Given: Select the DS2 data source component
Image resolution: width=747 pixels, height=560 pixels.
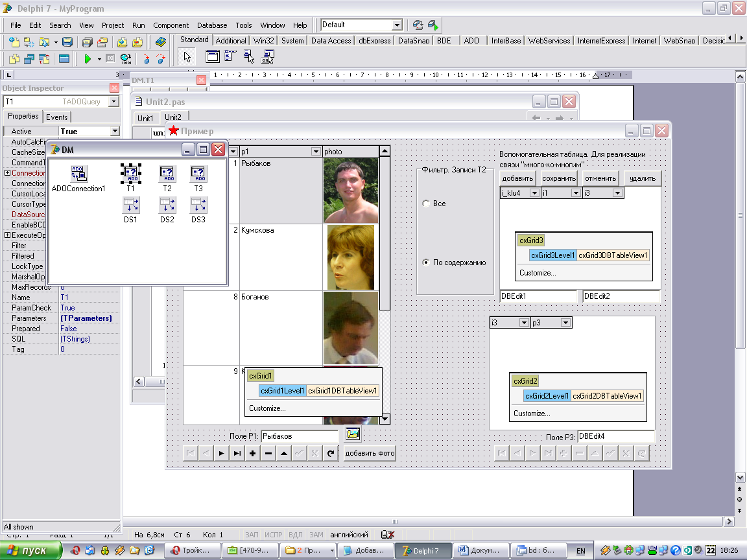Looking at the screenshot, I should tap(167, 210).
